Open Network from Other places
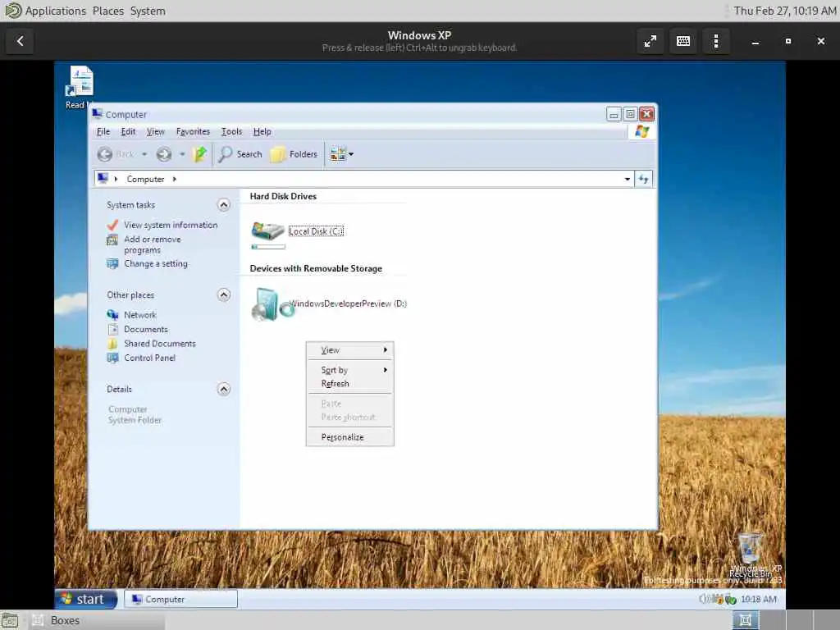The image size is (840, 630). tap(139, 315)
